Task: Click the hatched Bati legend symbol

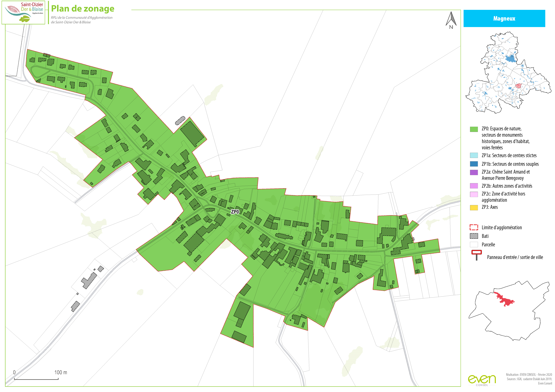Action: tap(474, 236)
